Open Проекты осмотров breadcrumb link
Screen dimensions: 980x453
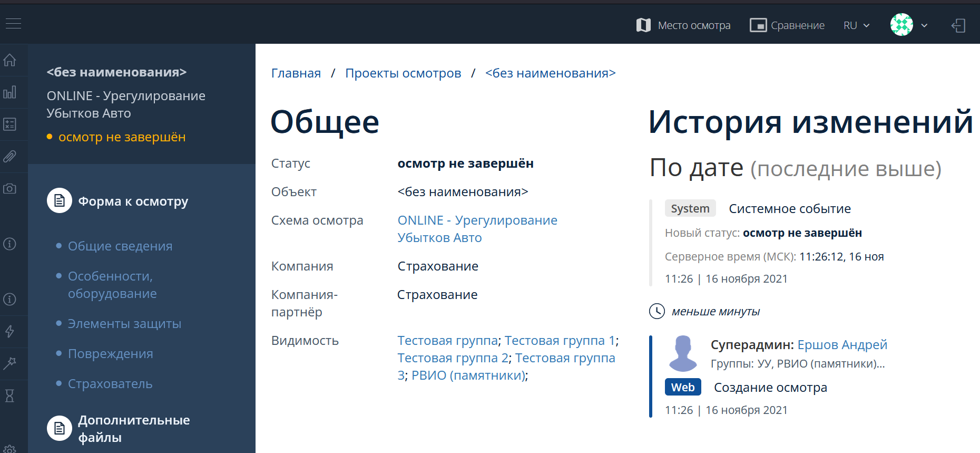coord(403,73)
